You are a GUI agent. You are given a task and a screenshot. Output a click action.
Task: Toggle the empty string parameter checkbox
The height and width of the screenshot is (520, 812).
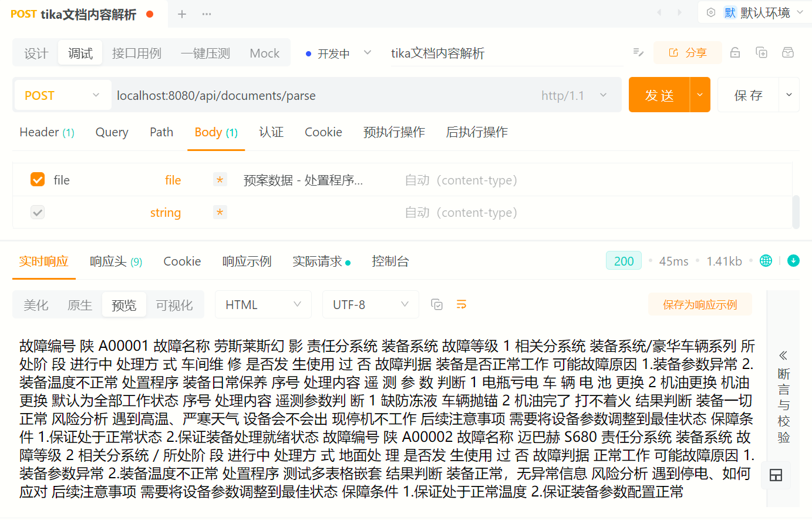(38, 212)
